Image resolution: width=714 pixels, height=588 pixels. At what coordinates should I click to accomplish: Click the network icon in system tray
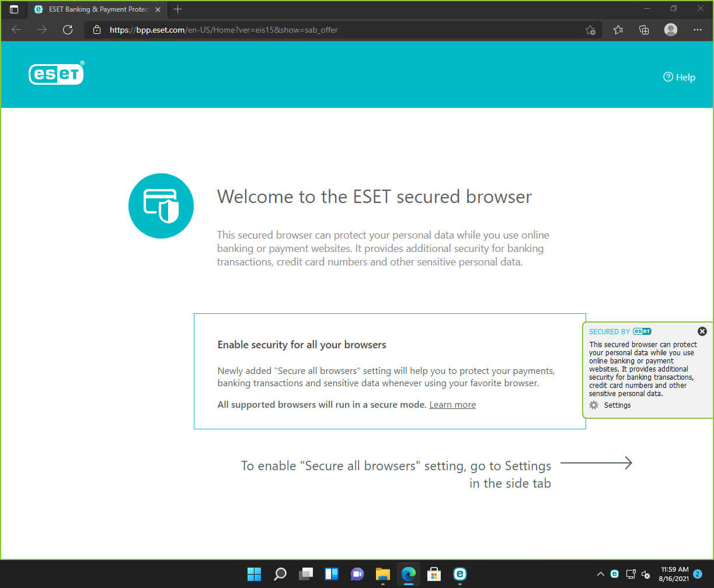point(631,574)
